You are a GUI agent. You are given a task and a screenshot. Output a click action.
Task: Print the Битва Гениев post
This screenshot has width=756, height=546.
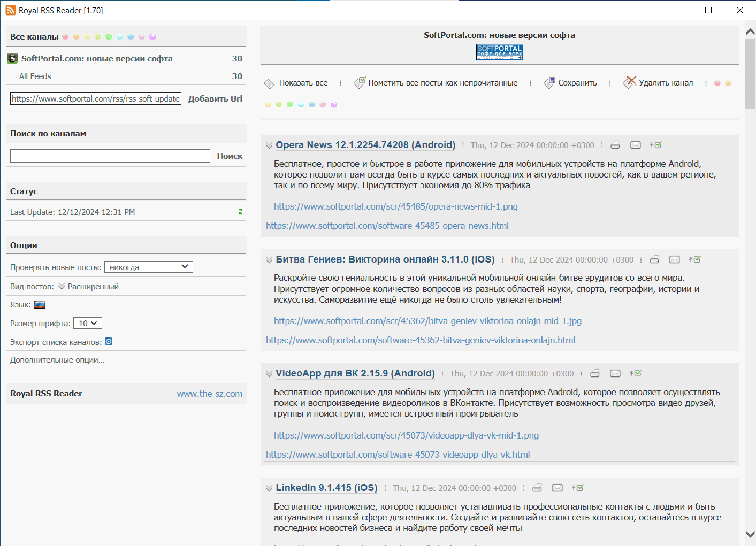coord(654,259)
